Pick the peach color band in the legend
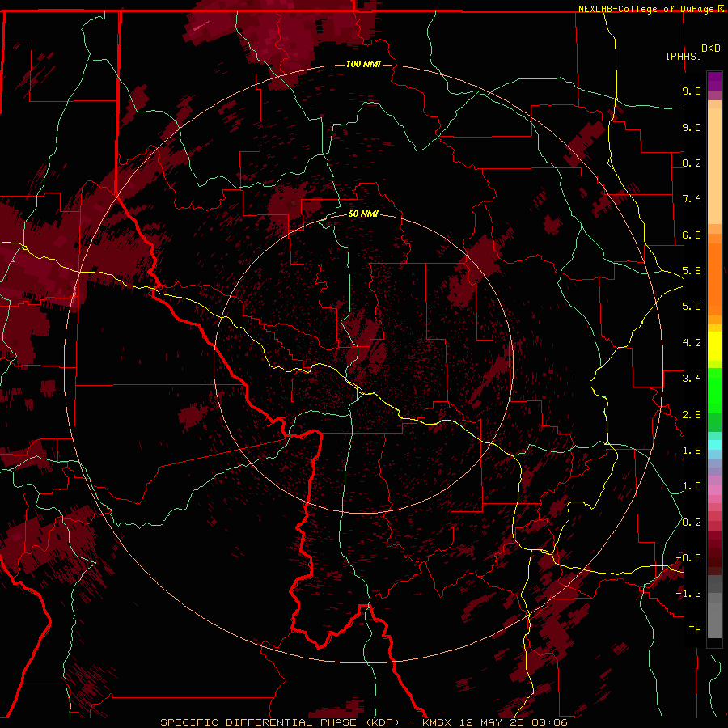This screenshot has height=728, width=728. [x=714, y=166]
